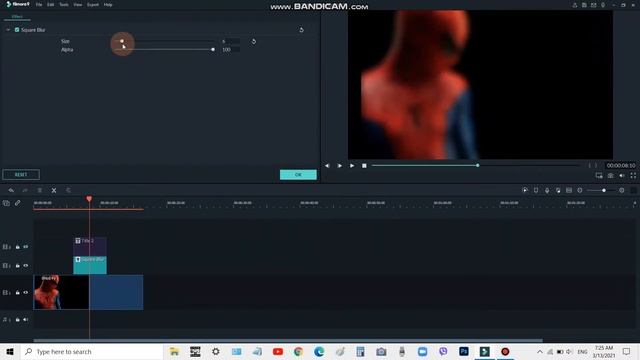Take a snapshot of the preview
This screenshot has width=640, height=360.
tap(610, 176)
